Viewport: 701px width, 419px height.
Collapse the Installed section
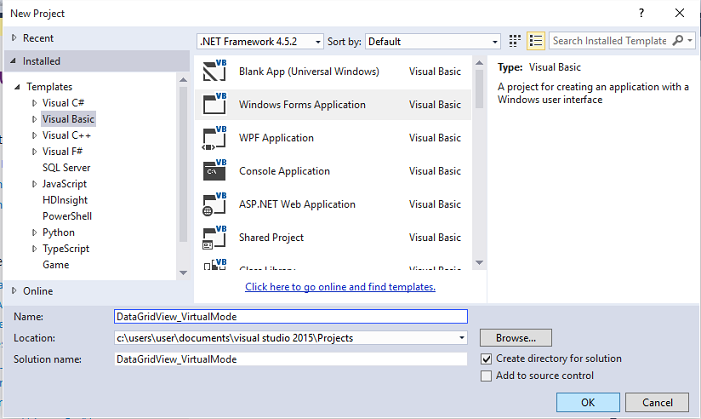click(x=13, y=61)
